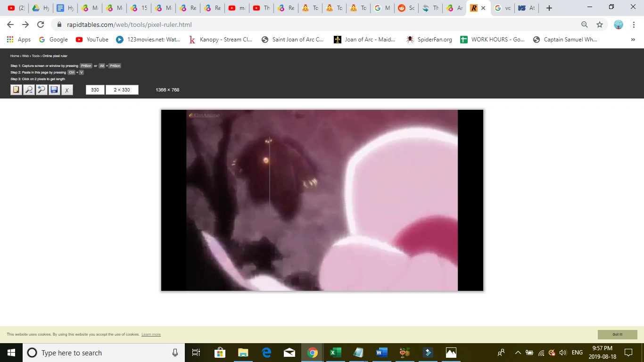Click the Type here to search box

(104, 353)
